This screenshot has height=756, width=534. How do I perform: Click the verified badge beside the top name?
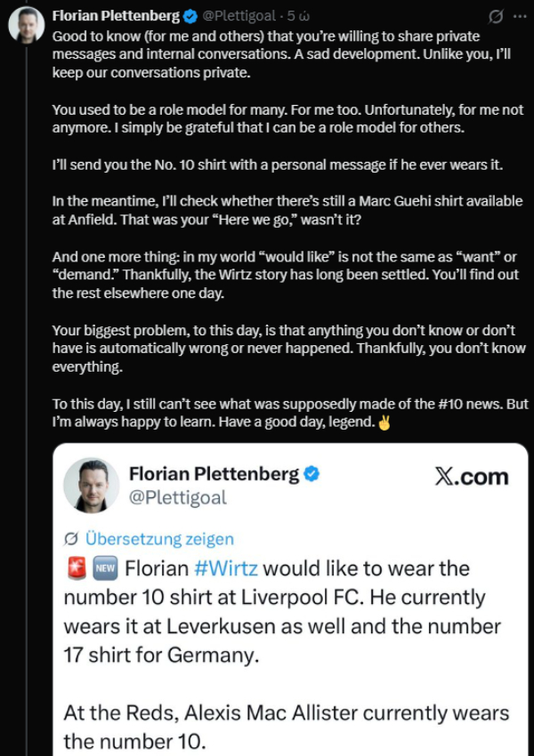tap(191, 17)
